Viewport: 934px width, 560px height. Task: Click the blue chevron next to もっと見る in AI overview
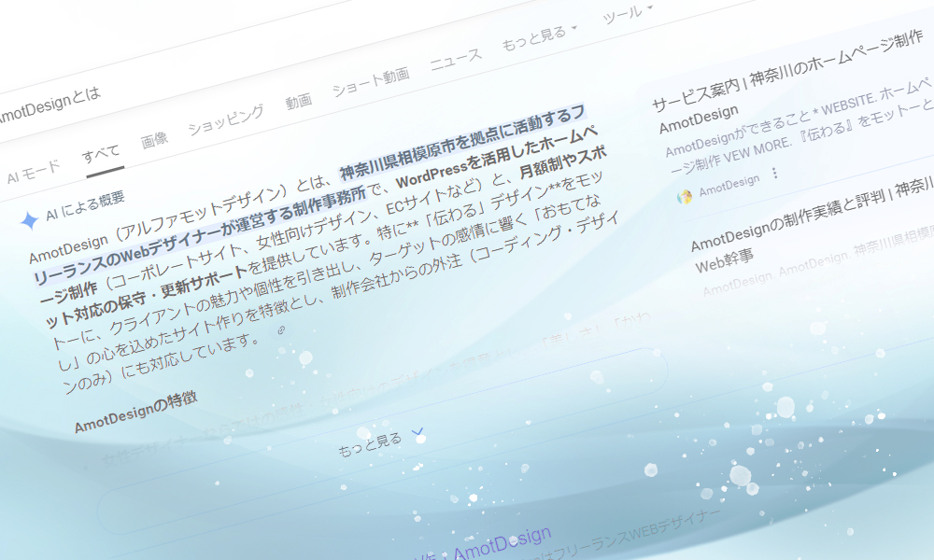click(x=417, y=431)
